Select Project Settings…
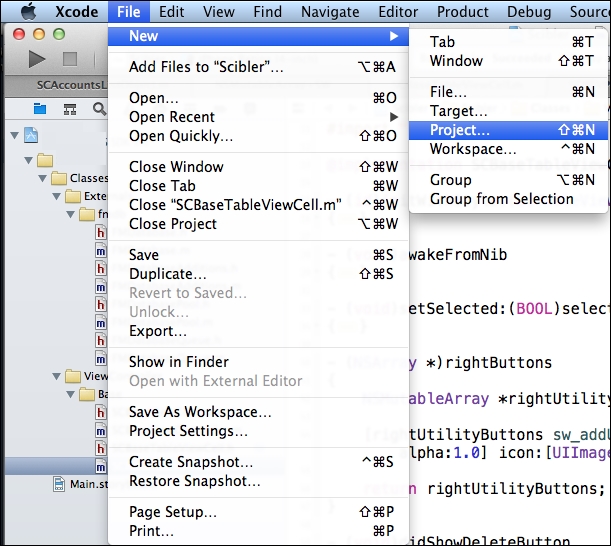The image size is (611, 546). tap(258, 431)
